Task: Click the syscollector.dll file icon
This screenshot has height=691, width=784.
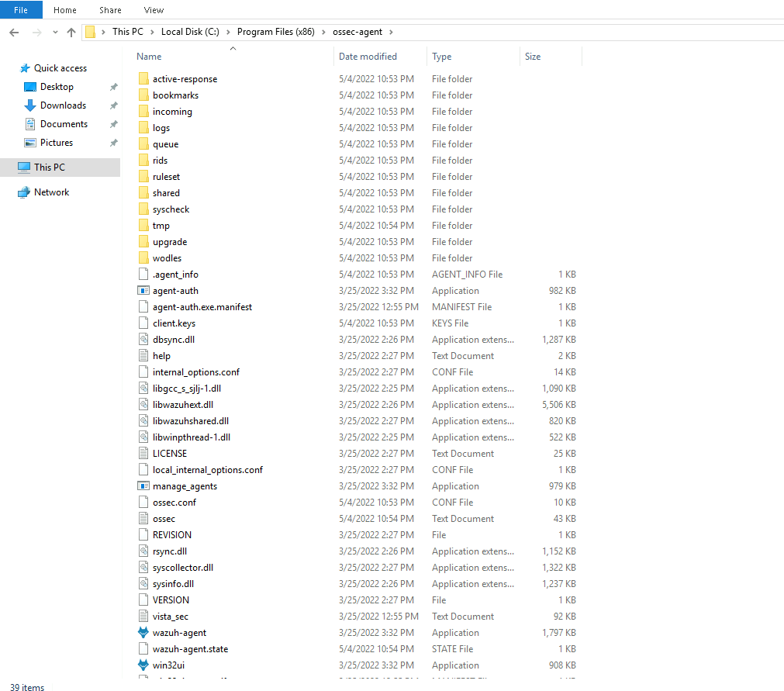Action: point(143,567)
